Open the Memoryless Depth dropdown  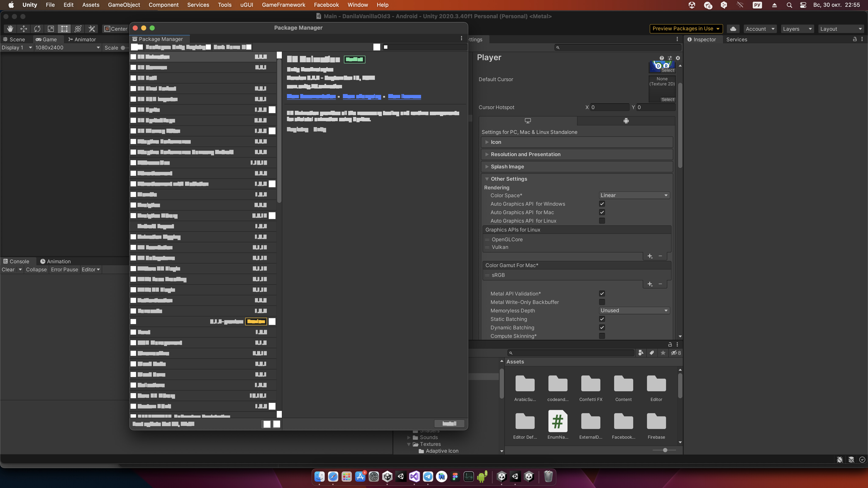pyautogui.click(x=634, y=311)
